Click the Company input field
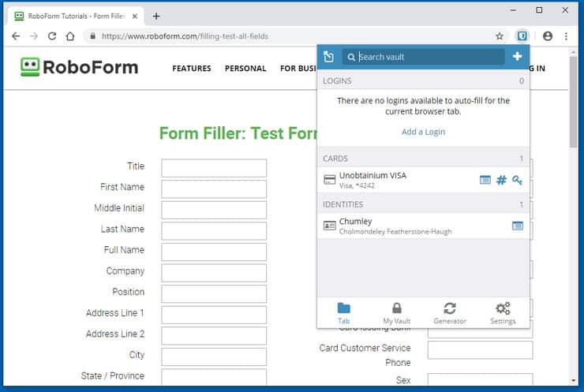The height and width of the screenshot is (392, 584). (214, 273)
